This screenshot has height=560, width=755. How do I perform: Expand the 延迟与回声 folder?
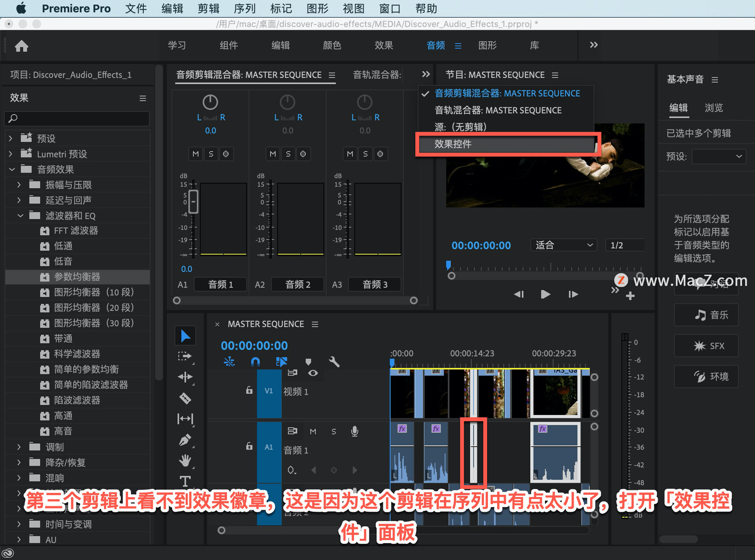point(19,200)
